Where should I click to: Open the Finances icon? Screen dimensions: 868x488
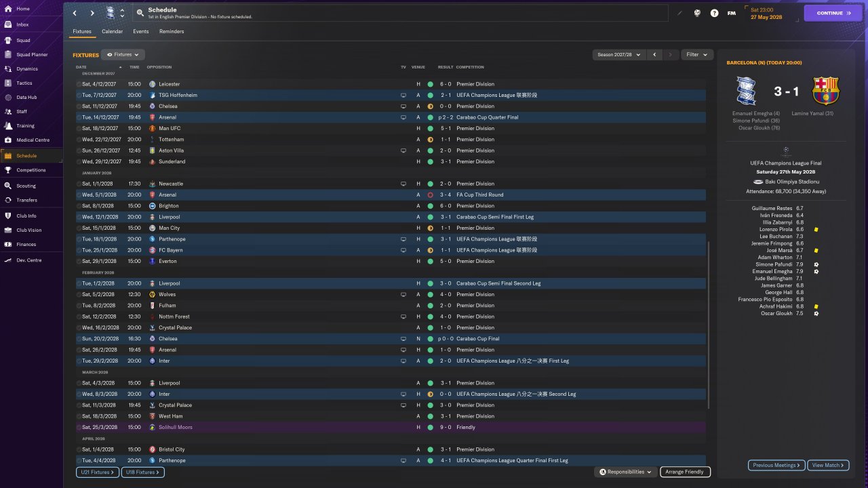click(8, 244)
